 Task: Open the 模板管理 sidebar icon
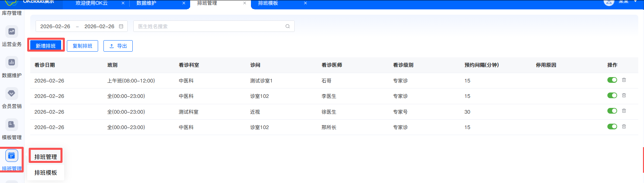tap(11, 125)
